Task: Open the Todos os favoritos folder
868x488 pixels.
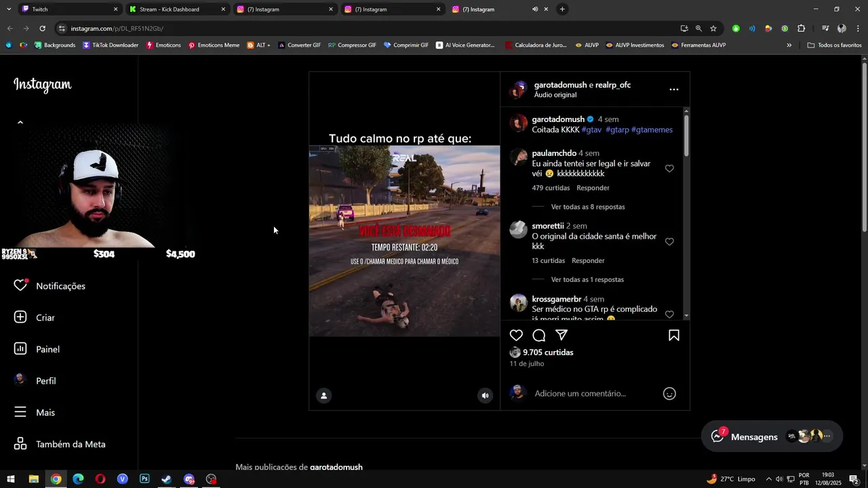Action: tap(834, 45)
